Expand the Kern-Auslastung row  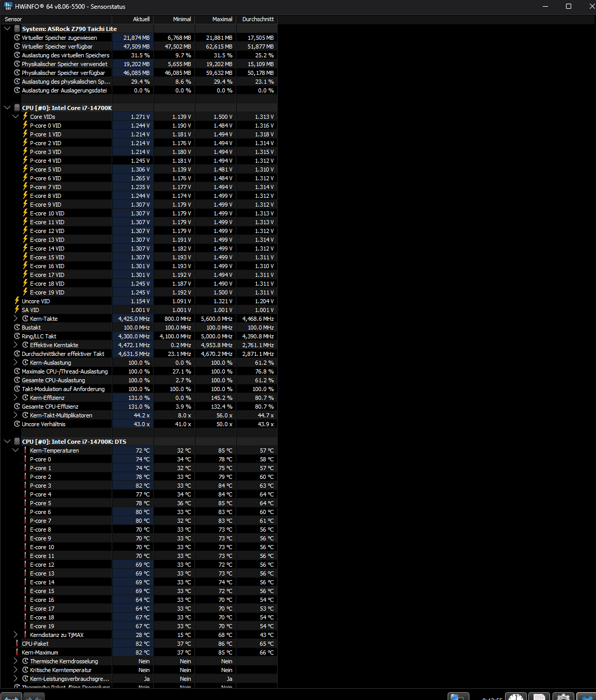point(16,363)
